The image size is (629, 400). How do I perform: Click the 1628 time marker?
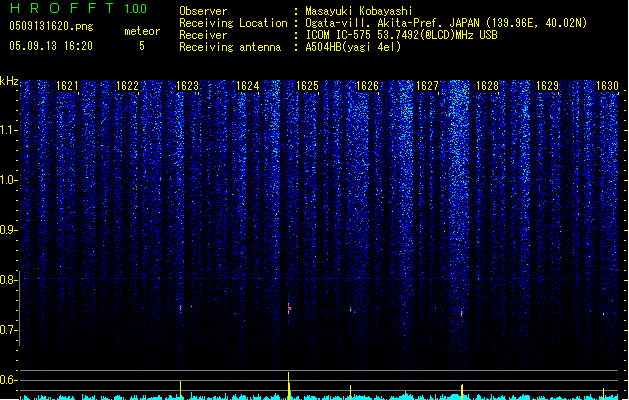[487, 86]
